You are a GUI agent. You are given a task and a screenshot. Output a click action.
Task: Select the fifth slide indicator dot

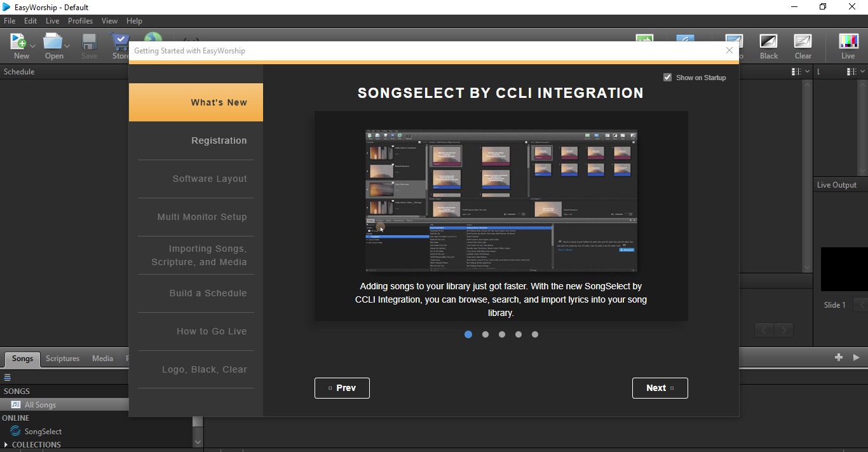tap(535, 334)
